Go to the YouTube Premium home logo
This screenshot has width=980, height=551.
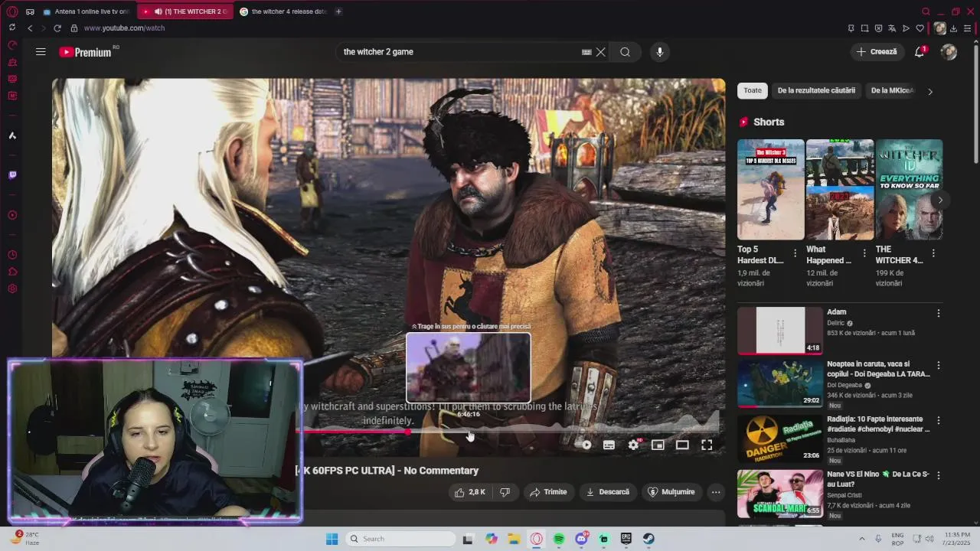86,52
